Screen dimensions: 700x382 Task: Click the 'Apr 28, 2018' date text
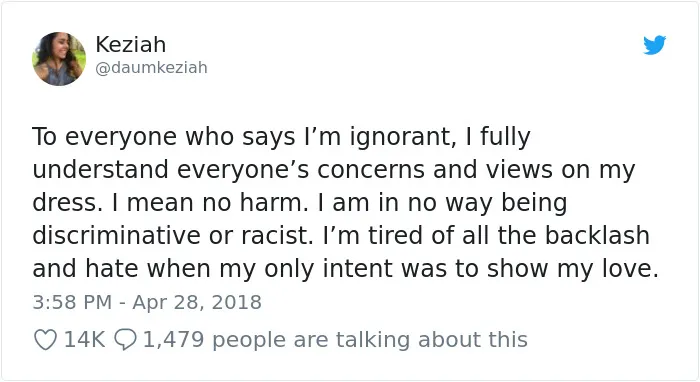[197, 302]
